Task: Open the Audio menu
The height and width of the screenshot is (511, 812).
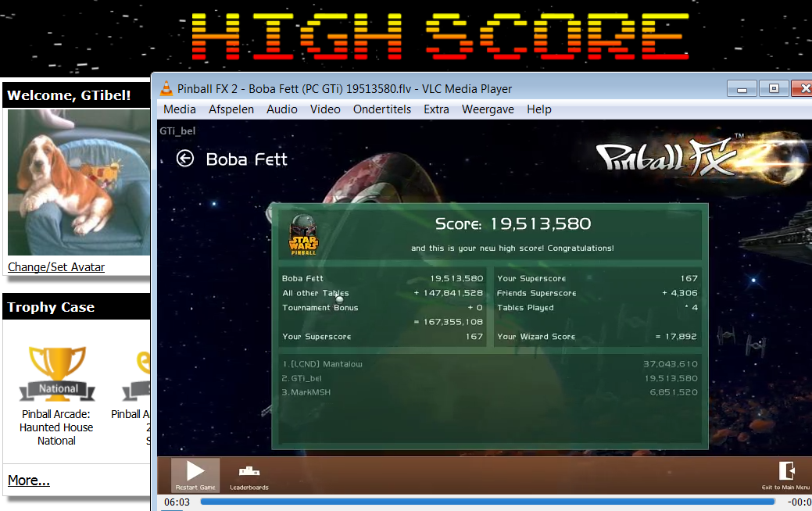Action: point(281,109)
